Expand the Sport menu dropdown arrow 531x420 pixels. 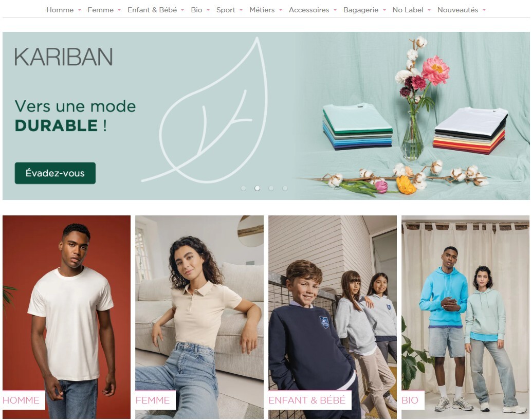click(241, 10)
